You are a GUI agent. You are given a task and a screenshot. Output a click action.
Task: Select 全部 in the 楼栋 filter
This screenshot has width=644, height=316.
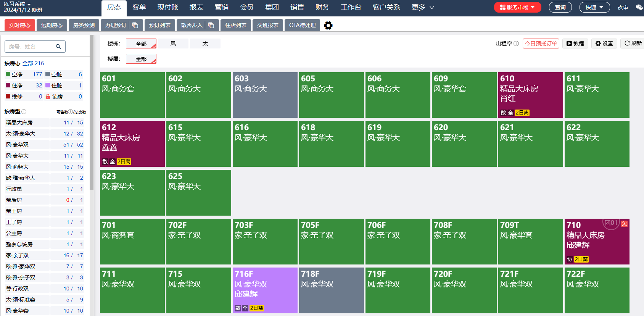(x=141, y=44)
